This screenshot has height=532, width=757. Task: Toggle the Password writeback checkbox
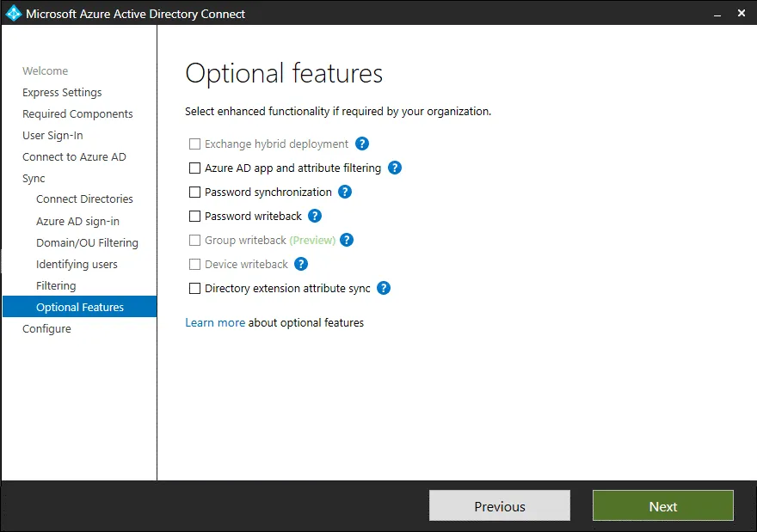pos(195,217)
